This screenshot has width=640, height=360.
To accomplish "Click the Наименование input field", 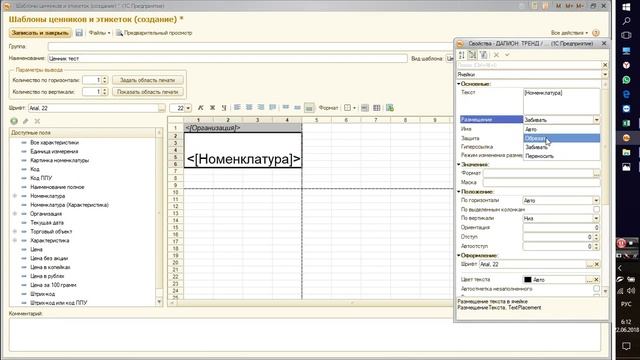I will pos(227,58).
